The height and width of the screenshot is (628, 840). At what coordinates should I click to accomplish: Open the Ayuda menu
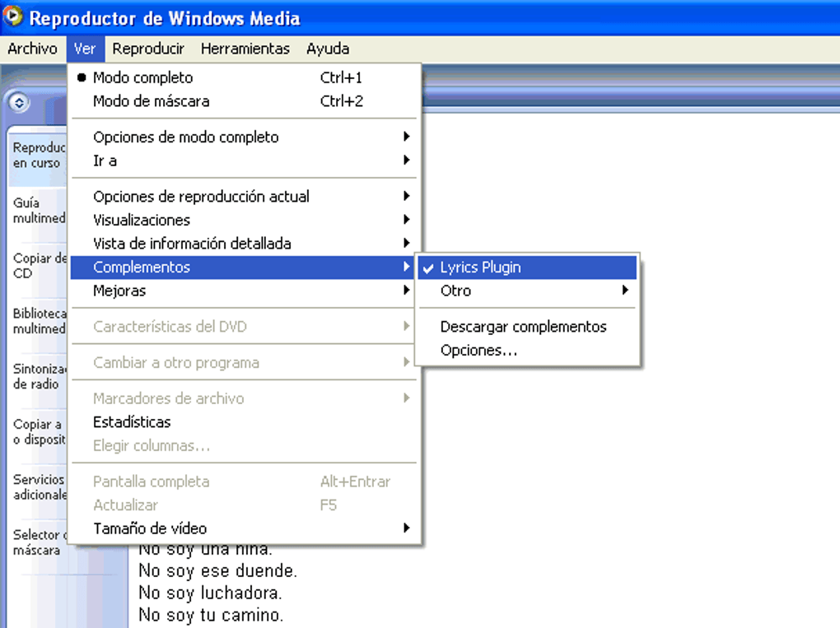tap(328, 49)
